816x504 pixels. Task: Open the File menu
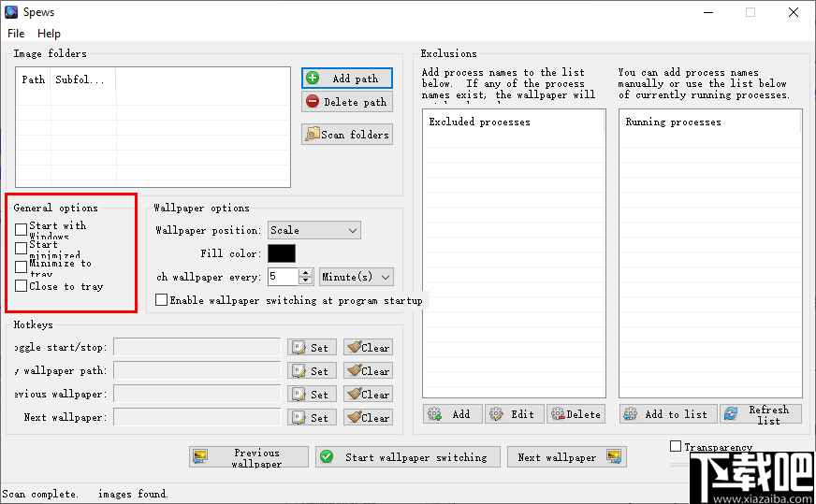tap(16, 34)
